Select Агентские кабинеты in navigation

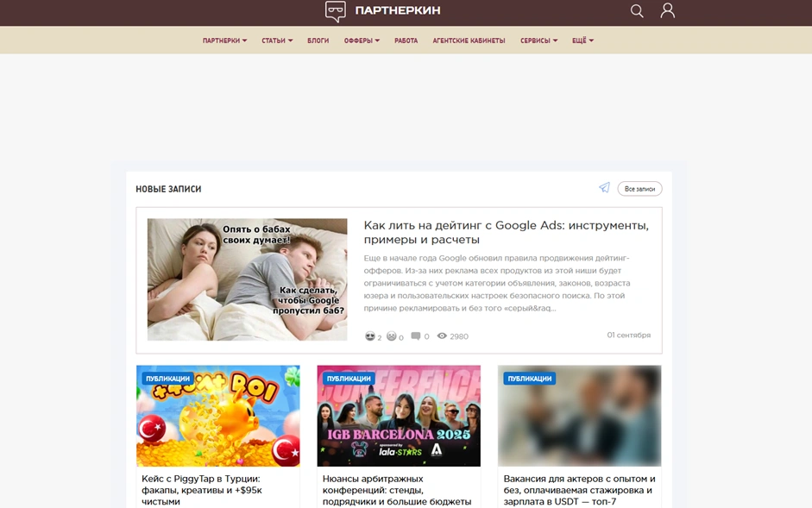pyautogui.click(x=469, y=41)
